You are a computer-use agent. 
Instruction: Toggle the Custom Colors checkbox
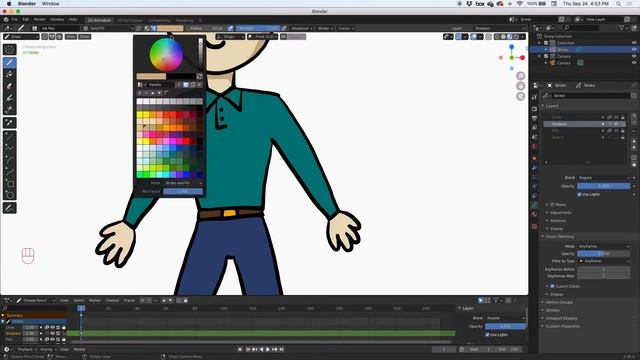(x=552, y=286)
